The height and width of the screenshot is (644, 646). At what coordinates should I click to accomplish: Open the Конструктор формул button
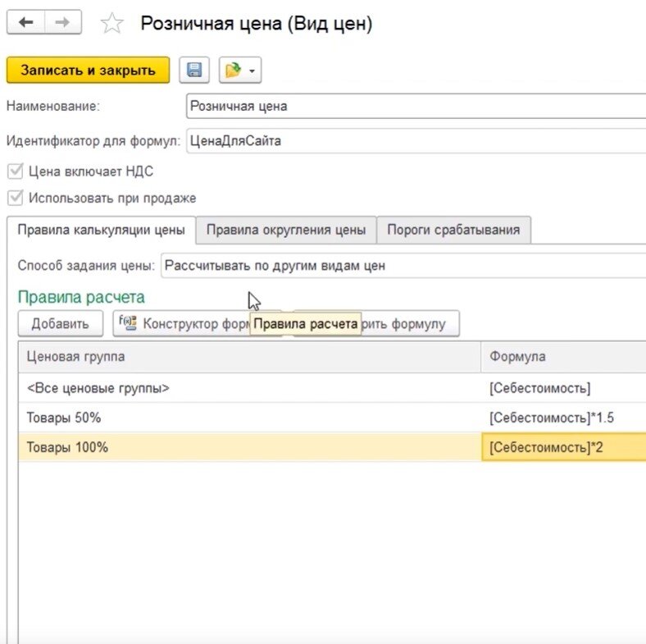coord(182,324)
